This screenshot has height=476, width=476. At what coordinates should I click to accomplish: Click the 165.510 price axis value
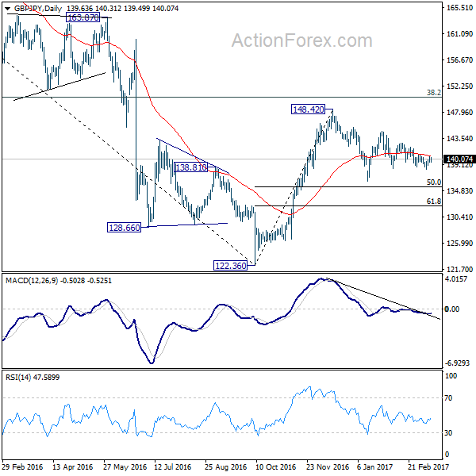[x=459, y=8]
